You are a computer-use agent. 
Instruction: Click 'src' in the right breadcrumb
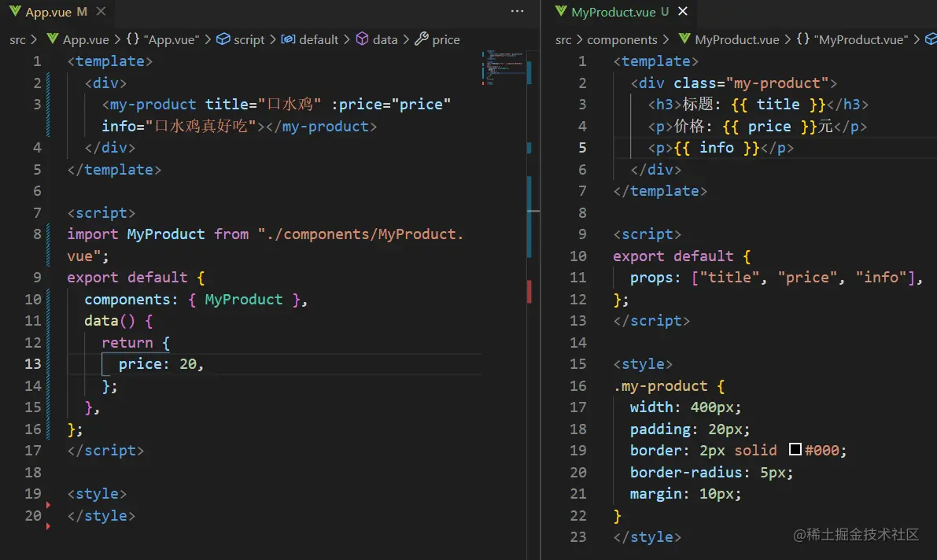[x=563, y=39]
